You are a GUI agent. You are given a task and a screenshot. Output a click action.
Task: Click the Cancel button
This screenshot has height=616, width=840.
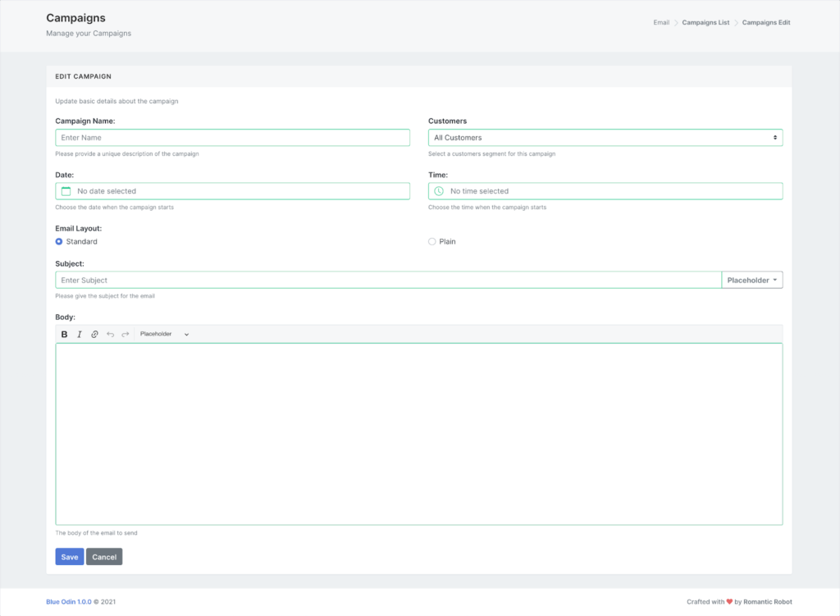coord(104,556)
